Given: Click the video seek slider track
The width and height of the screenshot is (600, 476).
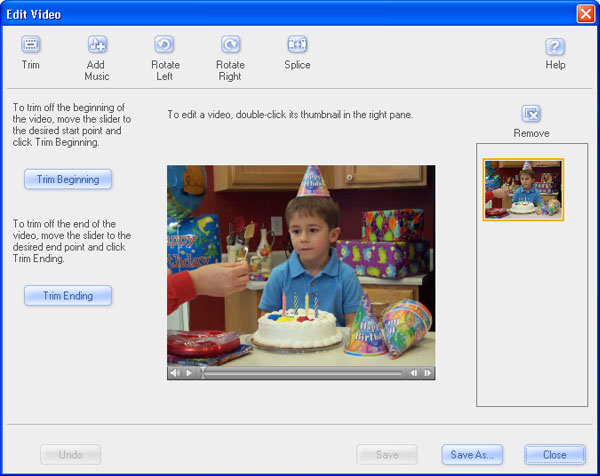Looking at the screenshot, I should [300, 373].
